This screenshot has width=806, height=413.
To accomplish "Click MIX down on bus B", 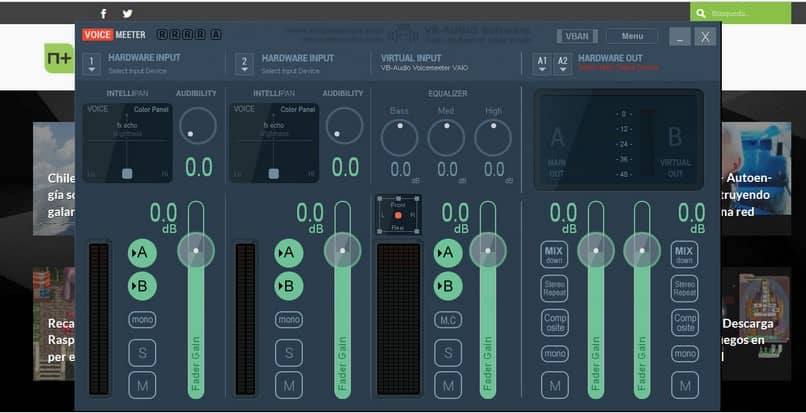I will (684, 255).
